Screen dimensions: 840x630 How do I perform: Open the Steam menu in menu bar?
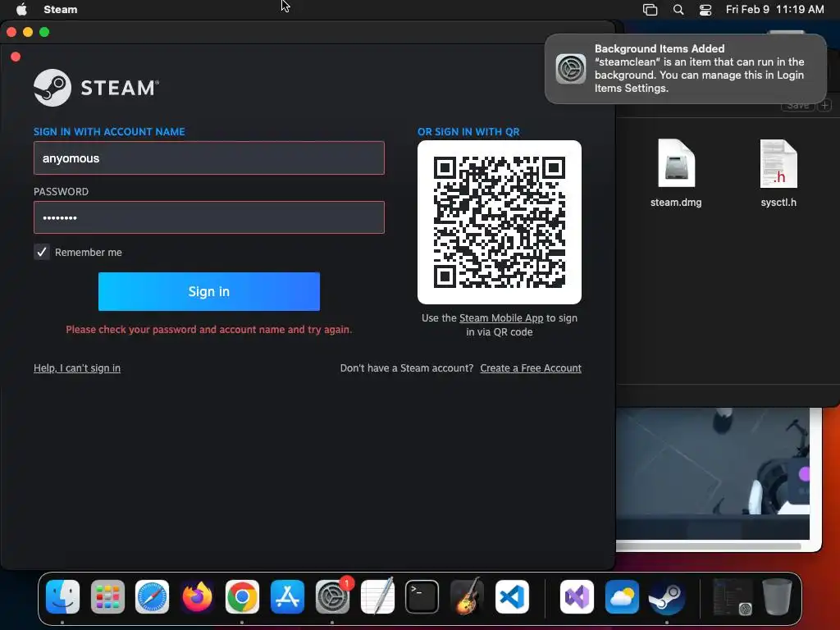tap(61, 9)
